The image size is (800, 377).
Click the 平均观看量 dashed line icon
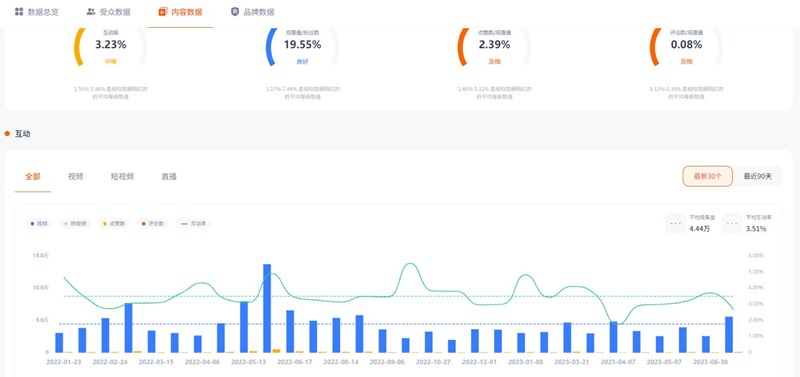[677, 223]
